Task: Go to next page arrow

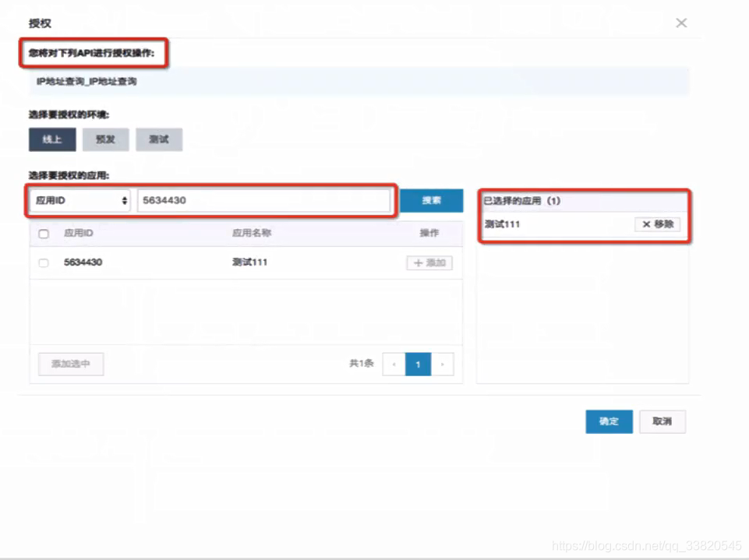Action: [443, 365]
